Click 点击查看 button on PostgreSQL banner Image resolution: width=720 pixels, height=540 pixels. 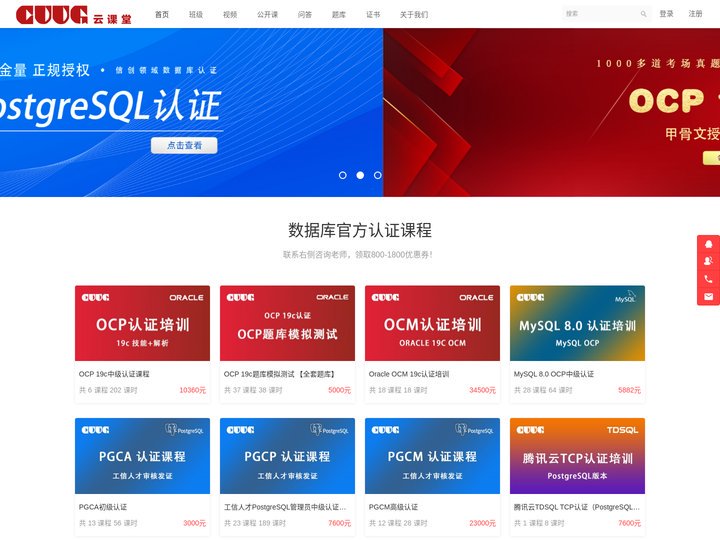[x=184, y=146]
